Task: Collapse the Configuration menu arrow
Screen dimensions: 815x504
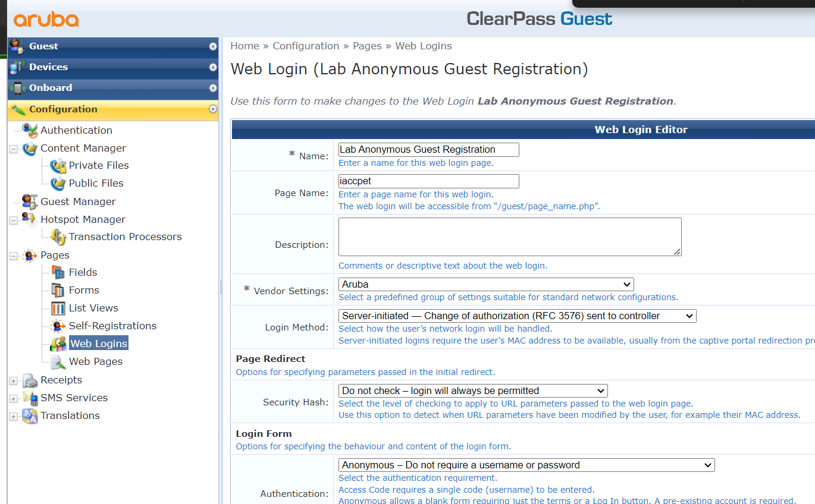Action: coord(213,109)
